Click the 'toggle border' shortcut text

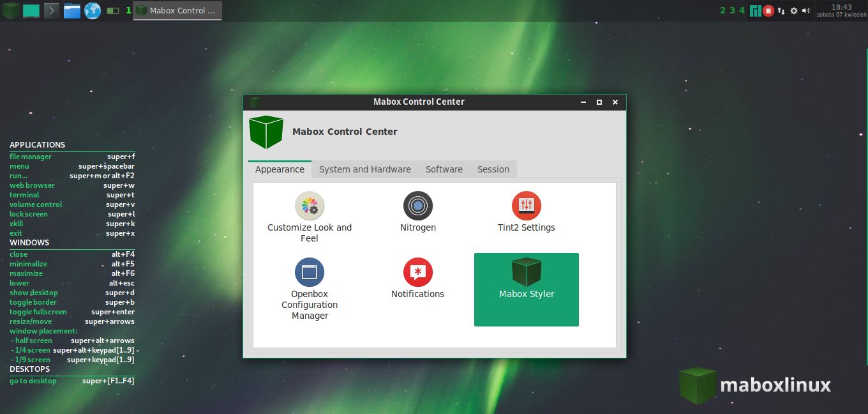(x=33, y=302)
